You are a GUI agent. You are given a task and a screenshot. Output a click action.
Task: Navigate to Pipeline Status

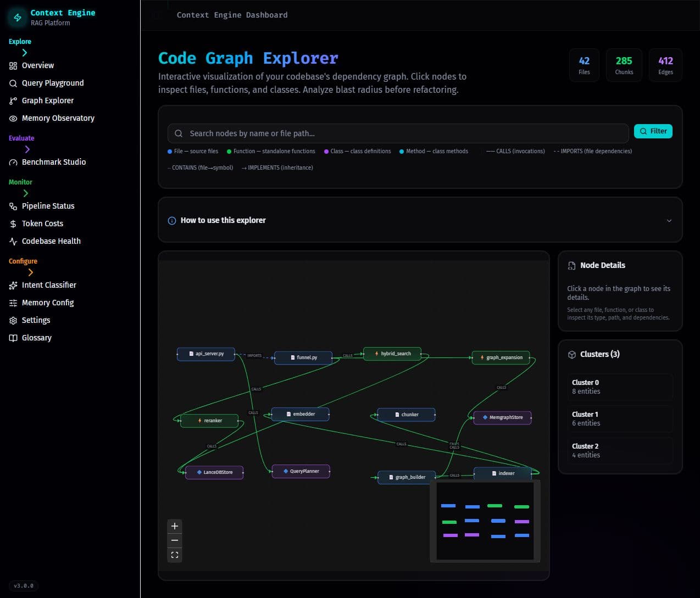[48, 206]
